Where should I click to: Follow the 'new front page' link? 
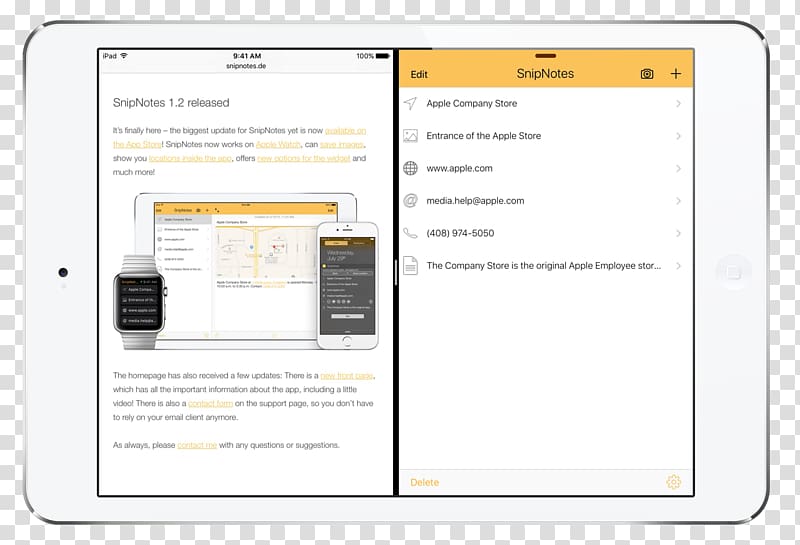(346, 376)
